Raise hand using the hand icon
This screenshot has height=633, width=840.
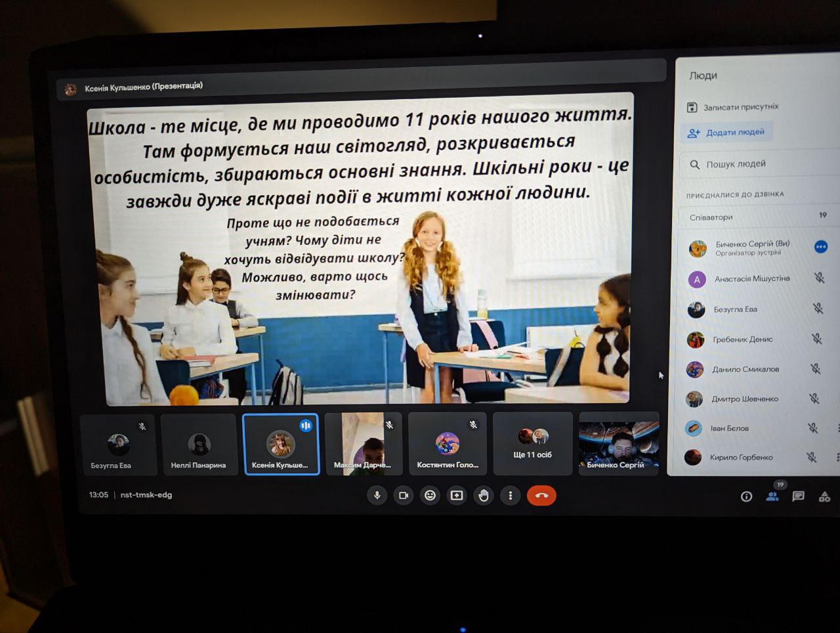[484, 496]
